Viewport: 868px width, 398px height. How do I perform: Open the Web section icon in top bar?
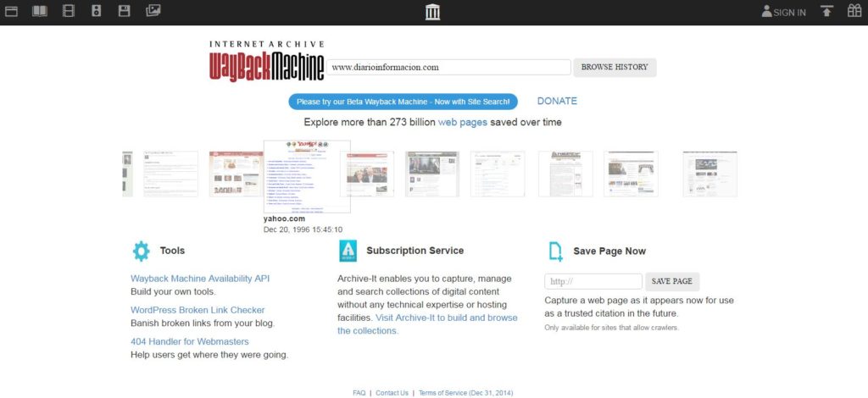click(x=11, y=11)
